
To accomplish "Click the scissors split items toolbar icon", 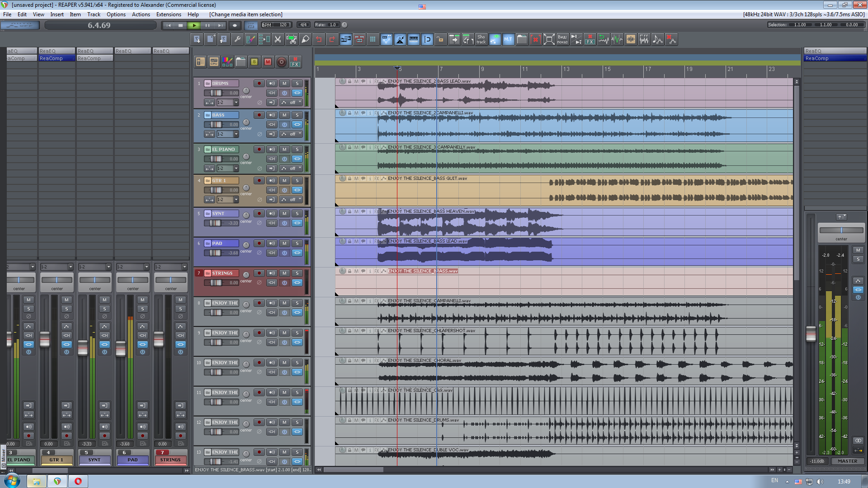I will [278, 40].
